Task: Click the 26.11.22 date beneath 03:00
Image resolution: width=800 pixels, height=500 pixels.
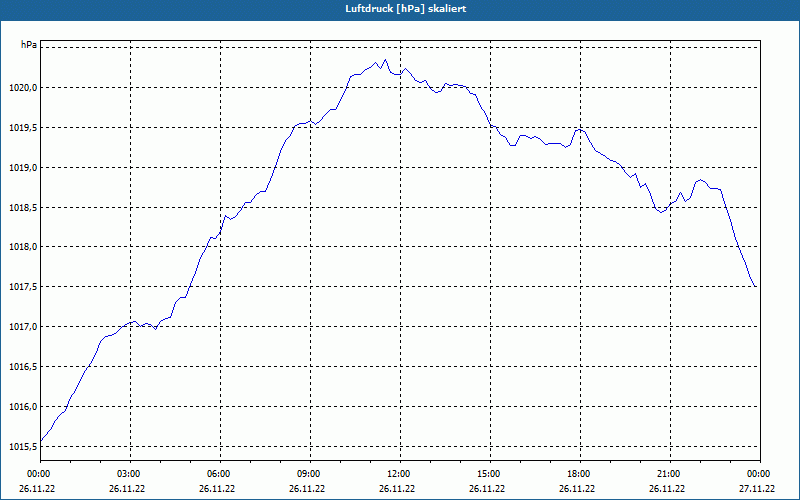Action: pos(127,488)
